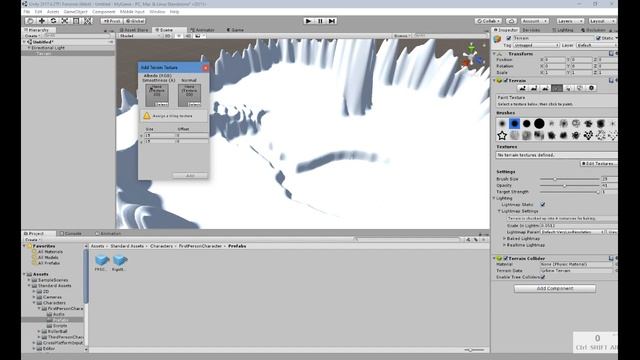
Task: Switch to the Asset Store tab
Action: coord(134,30)
